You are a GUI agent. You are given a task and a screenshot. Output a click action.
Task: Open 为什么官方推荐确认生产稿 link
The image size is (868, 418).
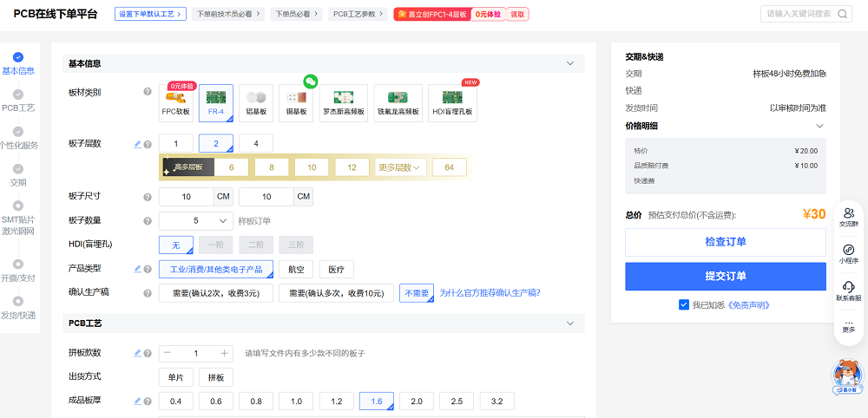click(x=490, y=293)
